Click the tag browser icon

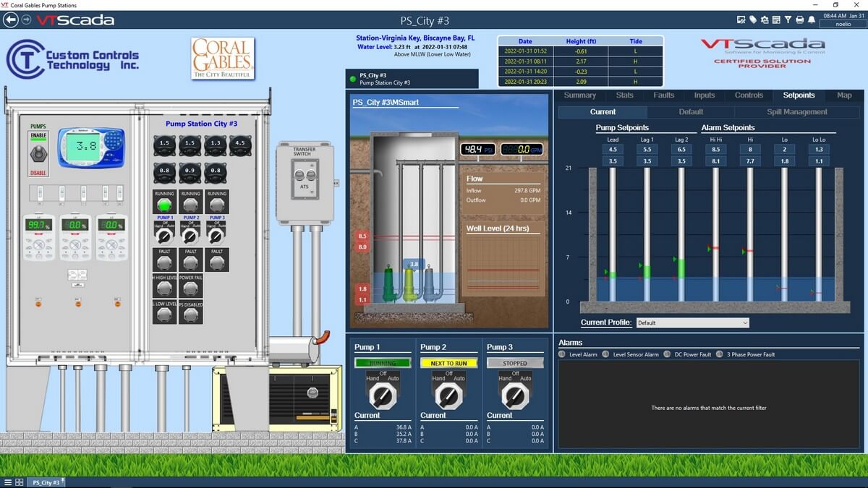tap(752, 20)
